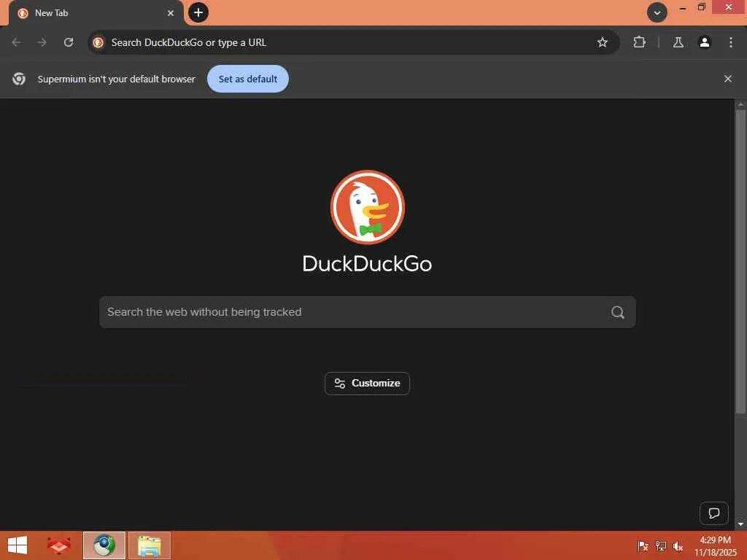Screen dimensions: 747x560
Task: Click the DuckDuckGo icon in address bar
Action: coord(98,42)
